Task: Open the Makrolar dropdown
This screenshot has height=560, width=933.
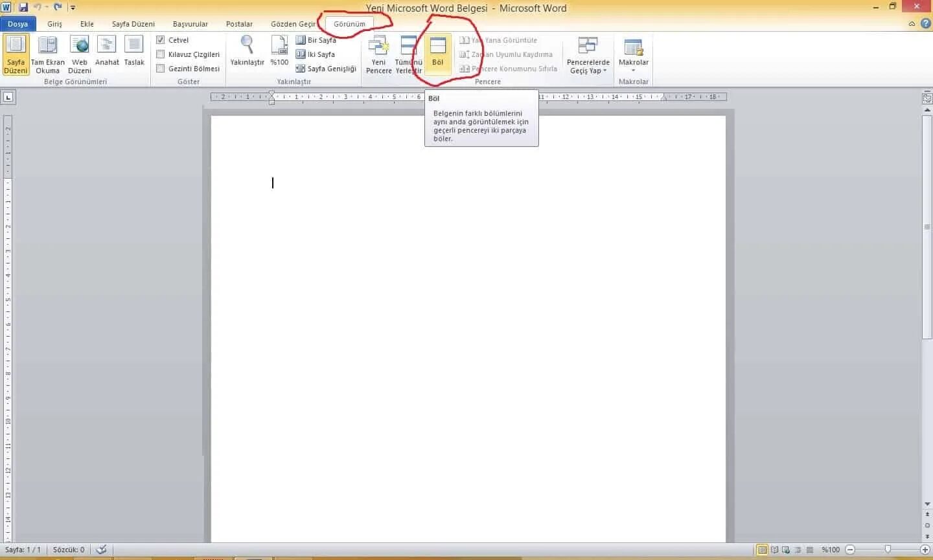Action: click(633, 55)
